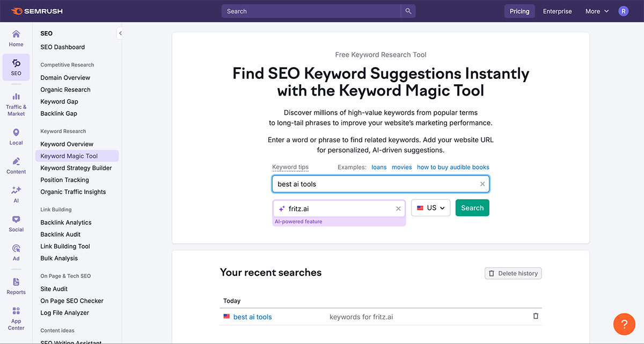Click the 'how to buy audible books' example link
Viewport: 644px width, 344px height.
click(453, 167)
